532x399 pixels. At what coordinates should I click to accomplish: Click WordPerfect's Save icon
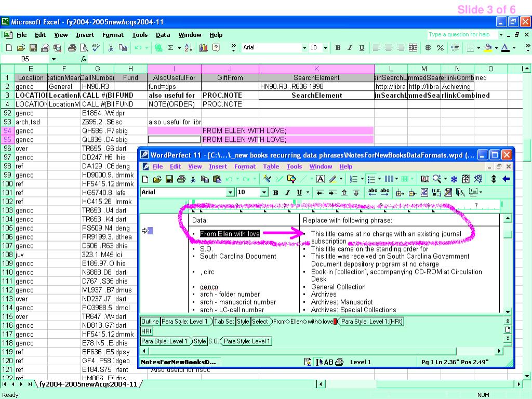coord(169,179)
